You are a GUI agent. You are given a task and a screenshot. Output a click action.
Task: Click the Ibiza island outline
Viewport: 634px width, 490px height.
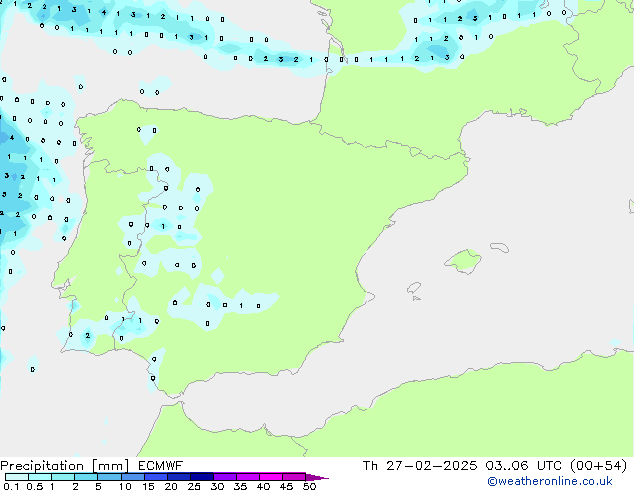pos(414,288)
